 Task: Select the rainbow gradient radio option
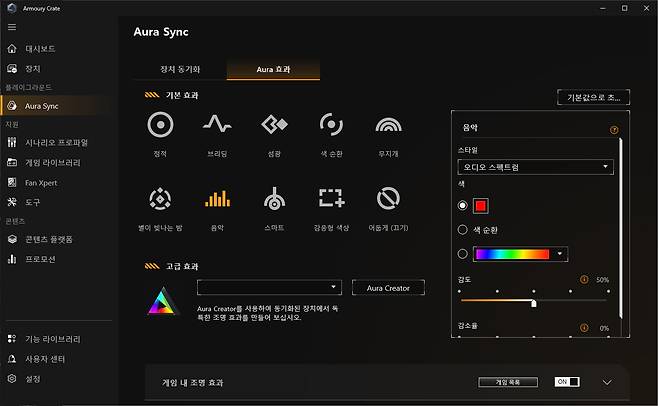click(x=461, y=254)
